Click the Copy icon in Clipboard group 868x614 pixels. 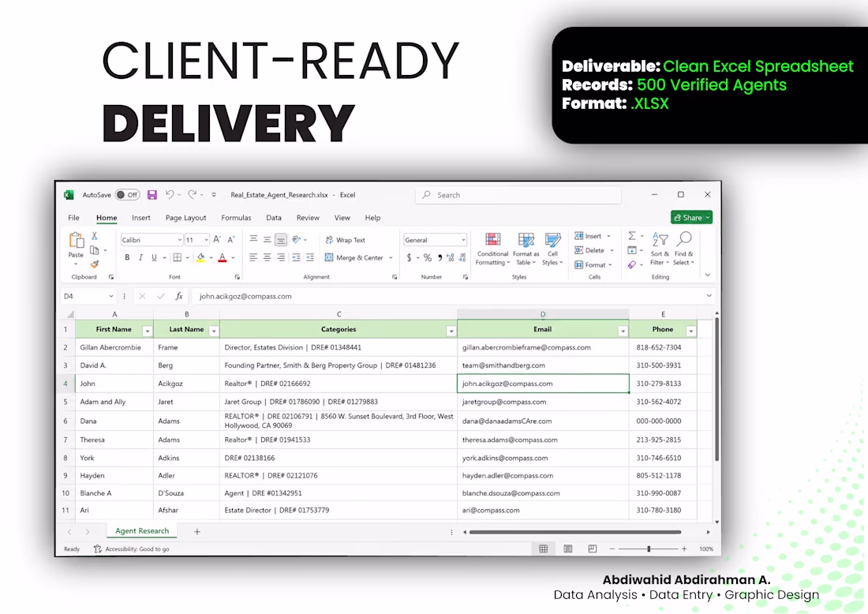click(x=95, y=250)
